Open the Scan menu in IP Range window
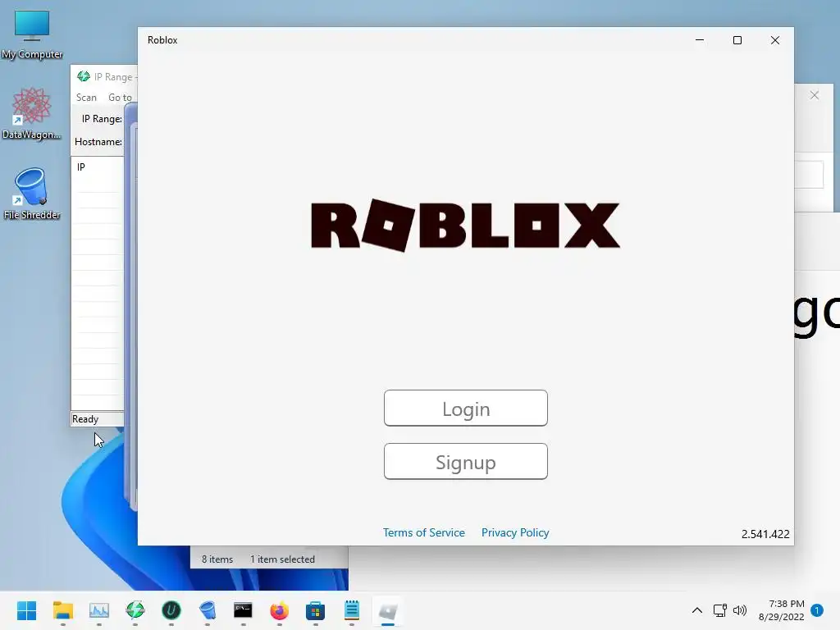840x630 pixels. [86, 98]
